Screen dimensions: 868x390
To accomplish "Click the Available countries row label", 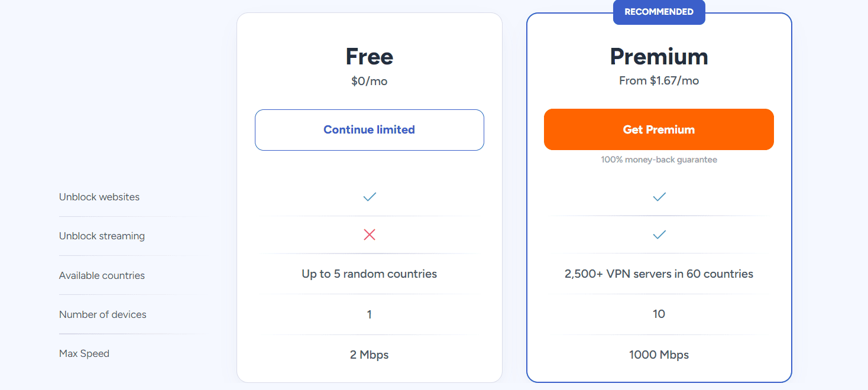I will [x=102, y=275].
